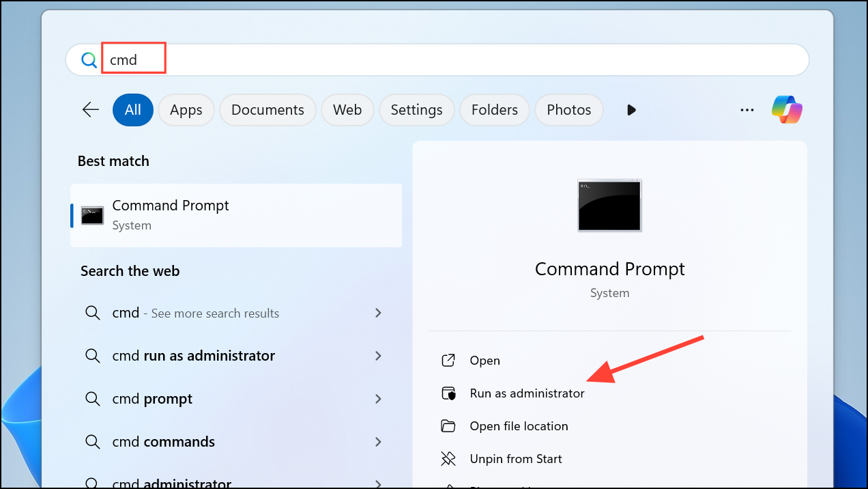
Task: Open 'cmd - See more search results' link
Action: point(195,313)
